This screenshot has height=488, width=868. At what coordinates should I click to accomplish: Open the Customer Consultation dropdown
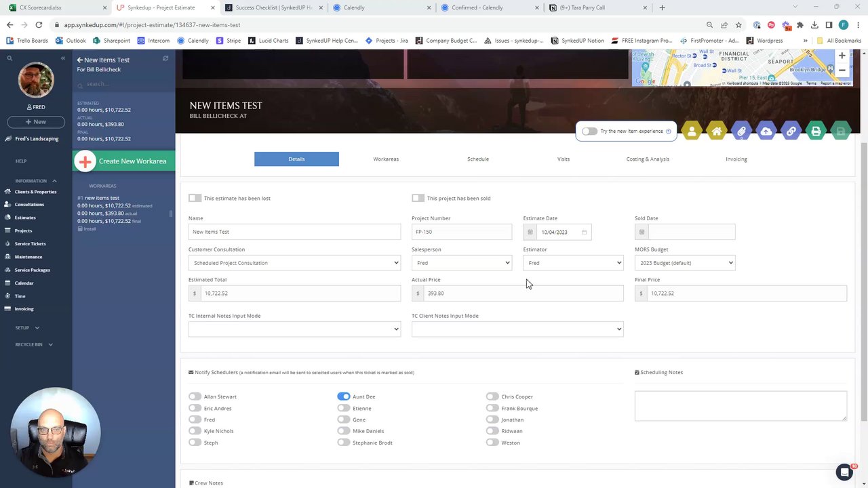pyautogui.click(x=295, y=263)
